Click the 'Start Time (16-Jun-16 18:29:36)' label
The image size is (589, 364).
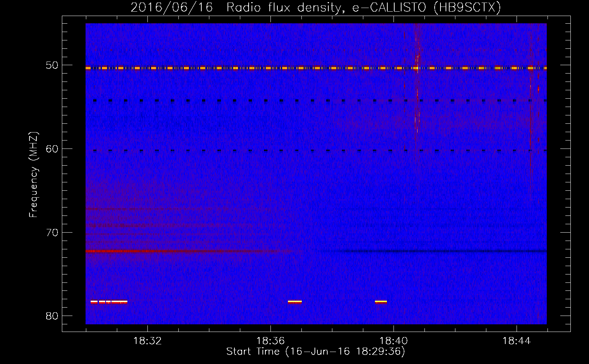pyautogui.click(x=316, y=352)
